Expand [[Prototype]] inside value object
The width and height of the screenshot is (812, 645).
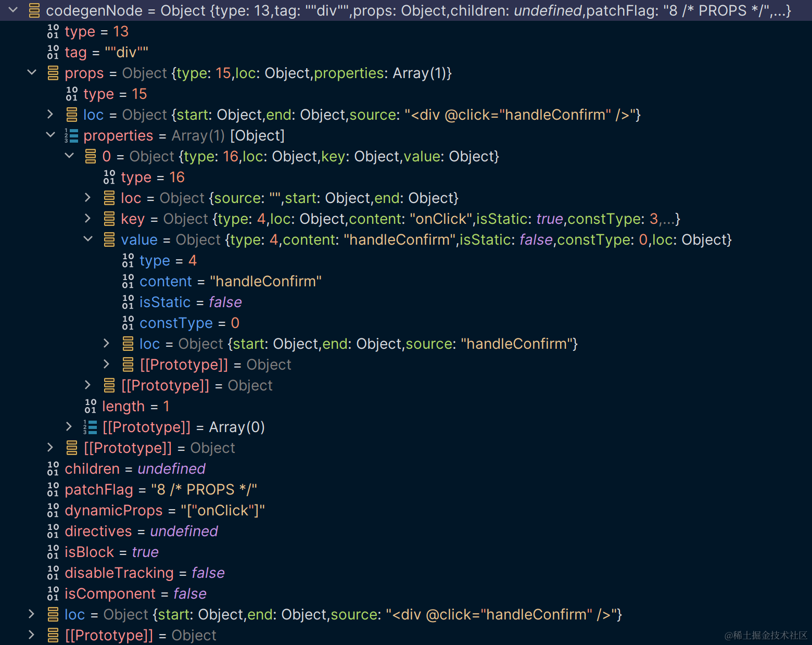pyautogui.click(x=107, y=364)
